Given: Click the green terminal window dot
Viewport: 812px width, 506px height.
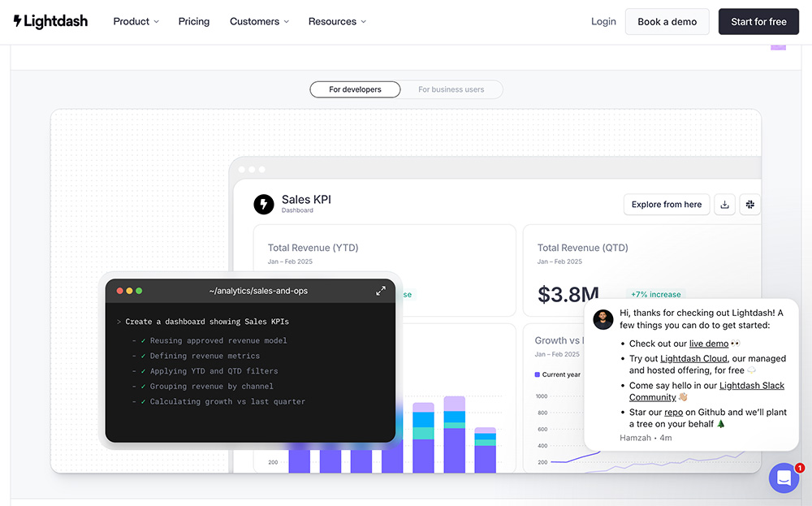Looking at the screenshot, I should [x=139, y=291].
